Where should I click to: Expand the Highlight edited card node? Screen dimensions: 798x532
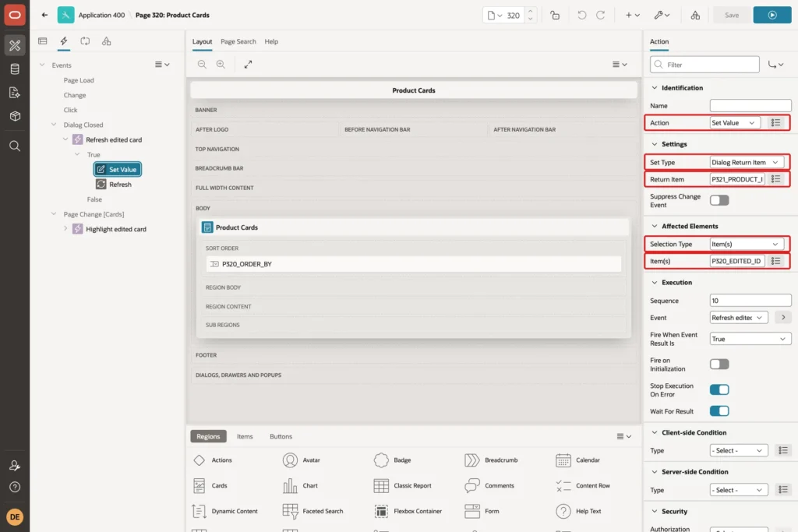[x=65, y=229]
